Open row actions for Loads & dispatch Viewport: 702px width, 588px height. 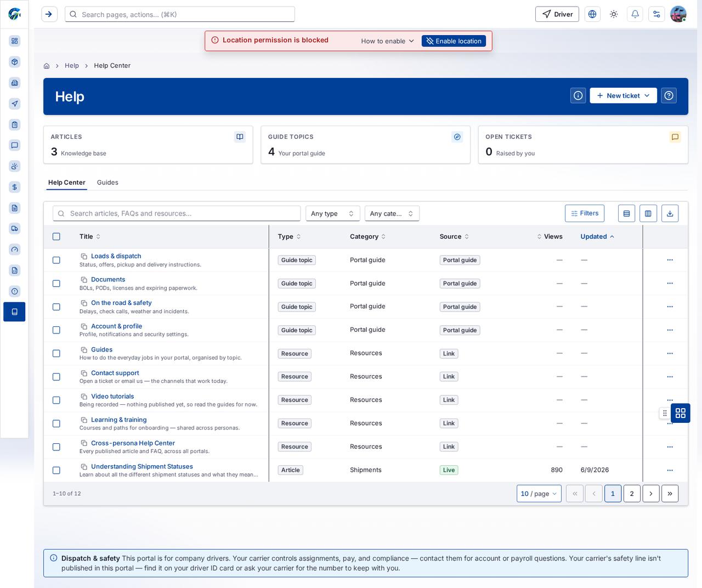(670, 260)
